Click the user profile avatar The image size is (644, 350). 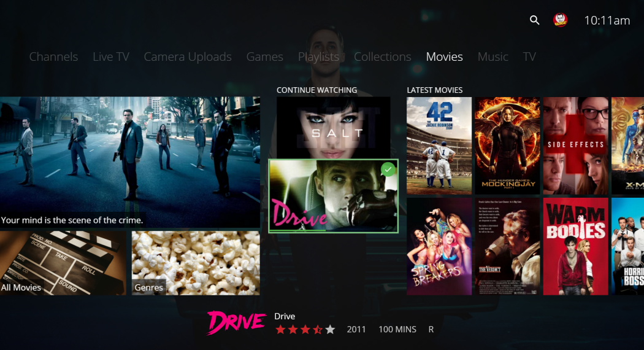(x=560, y=20)
